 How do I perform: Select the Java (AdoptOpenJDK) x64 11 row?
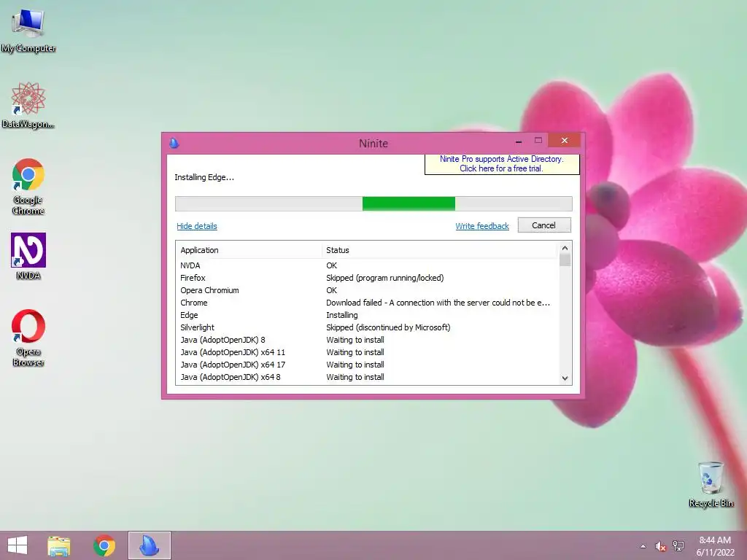[x=367, y=352]
